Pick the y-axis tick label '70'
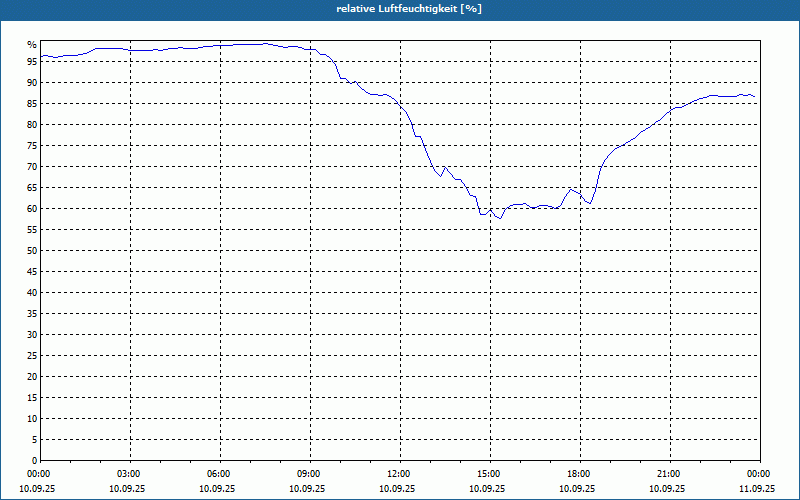This screenshot has height=500, width=800. pos(32,167)
